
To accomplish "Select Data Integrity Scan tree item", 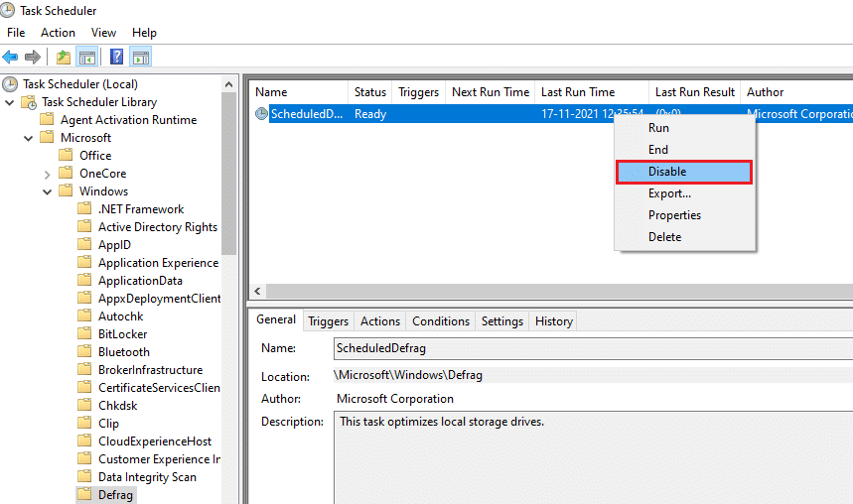I will pos(147,477).
